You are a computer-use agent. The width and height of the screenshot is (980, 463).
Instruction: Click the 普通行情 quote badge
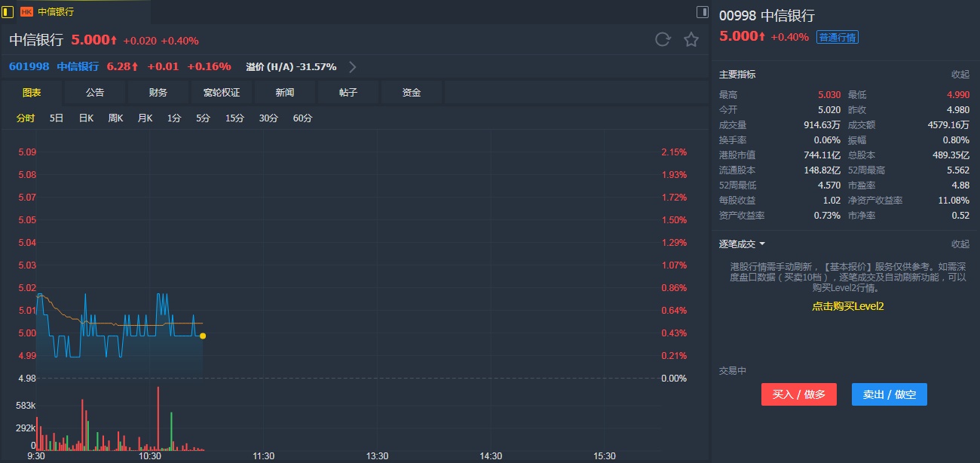pos(838,38)
